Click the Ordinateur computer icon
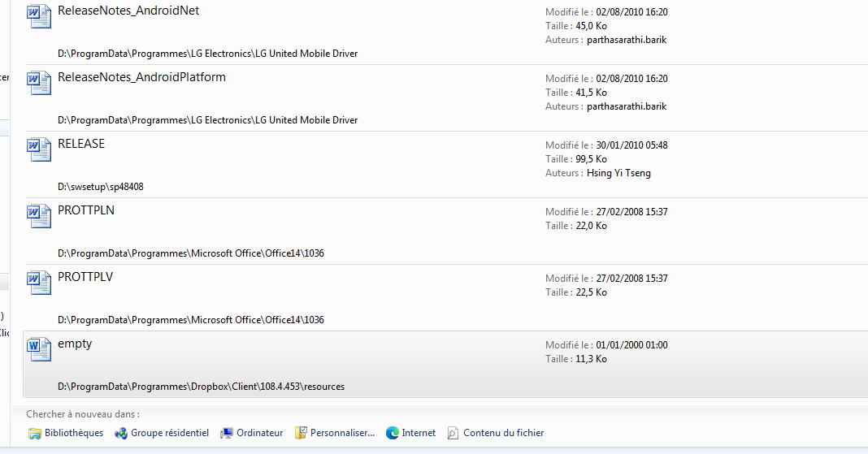The image size is (868, 454). click(227, 433)
